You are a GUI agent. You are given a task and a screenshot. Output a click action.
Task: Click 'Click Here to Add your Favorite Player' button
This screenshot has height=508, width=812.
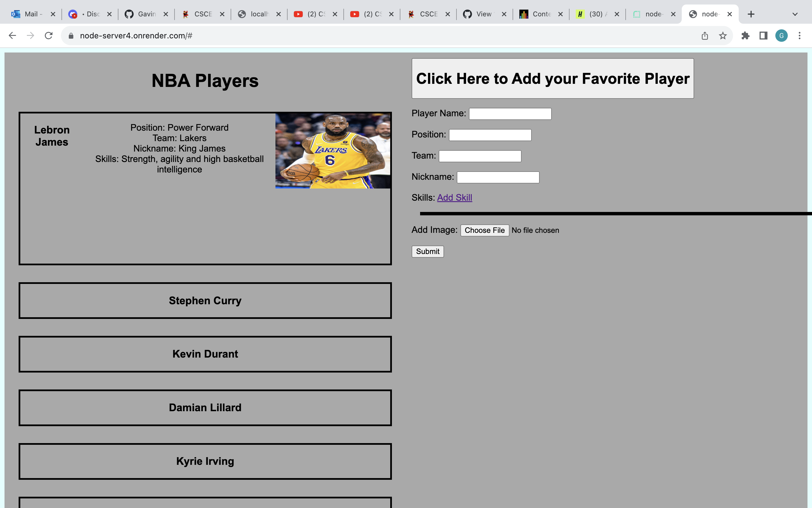click(553, 78)
